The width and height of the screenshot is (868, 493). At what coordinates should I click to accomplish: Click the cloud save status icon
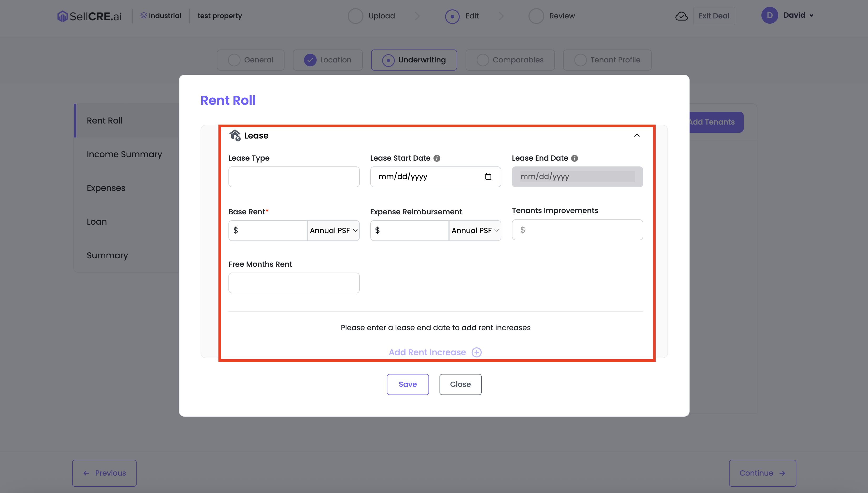tap(681, 16)
